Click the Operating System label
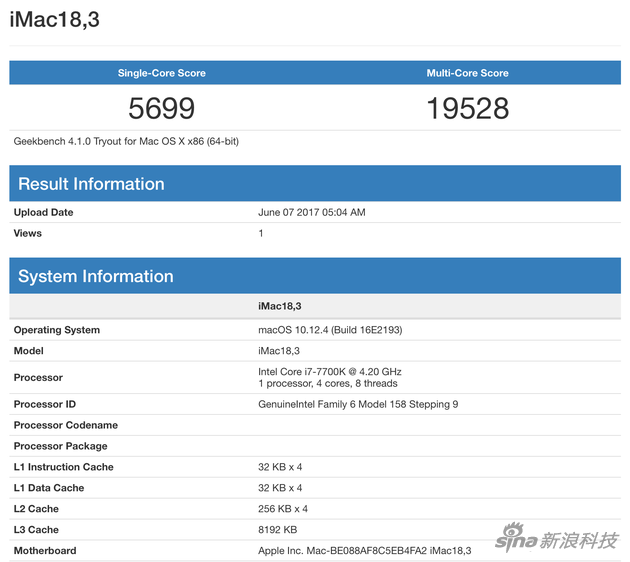Viewport: 630px width, 562px height. [x=57, y=330]
